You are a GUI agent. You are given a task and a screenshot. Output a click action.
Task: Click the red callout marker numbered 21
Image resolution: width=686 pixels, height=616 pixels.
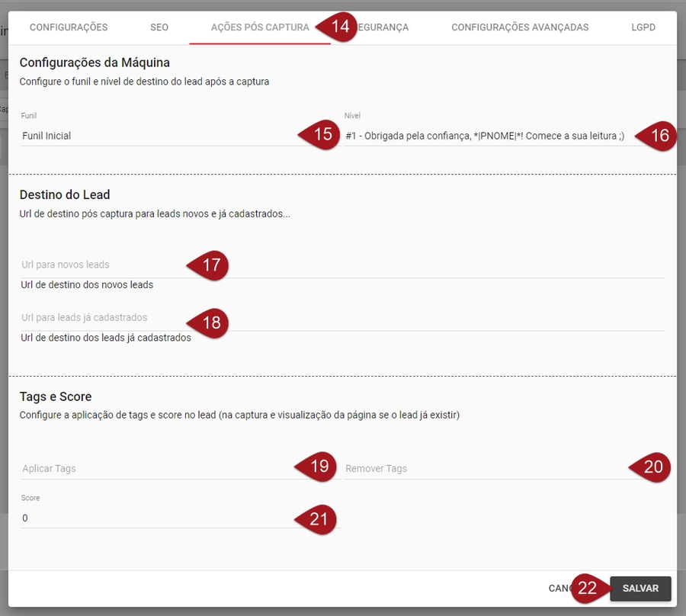319,519
